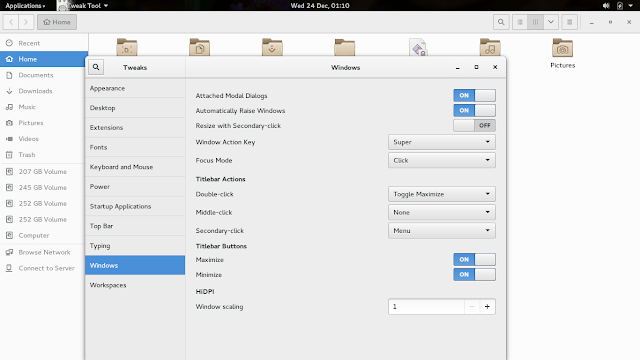Open the music folder in Files
This screenshot has width=640, height=360.
(x=490, y=47)
